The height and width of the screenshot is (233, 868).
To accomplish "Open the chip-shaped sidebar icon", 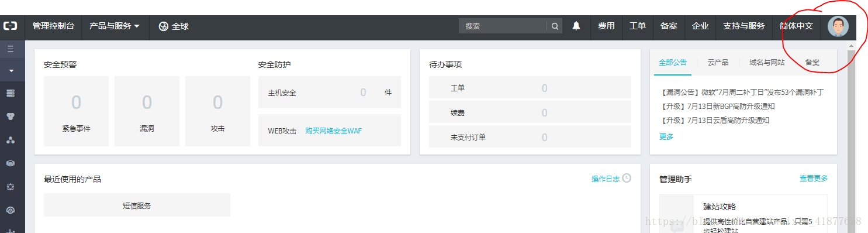I will pos(11,186).
